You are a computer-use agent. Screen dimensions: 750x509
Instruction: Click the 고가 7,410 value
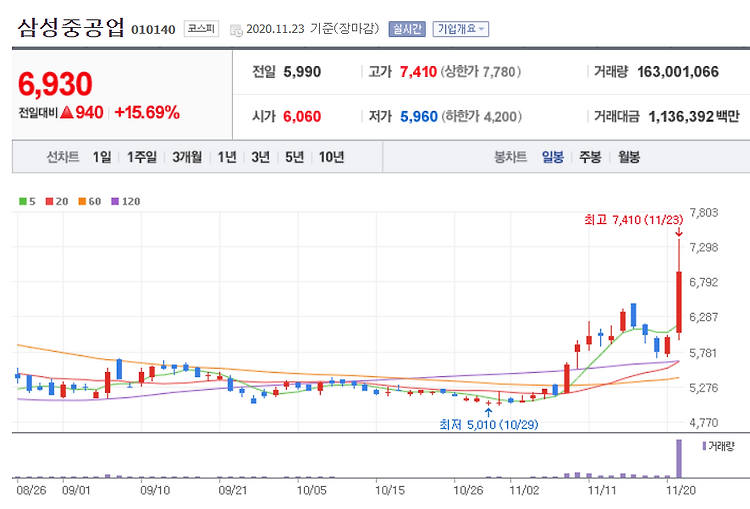pos(418,72)
